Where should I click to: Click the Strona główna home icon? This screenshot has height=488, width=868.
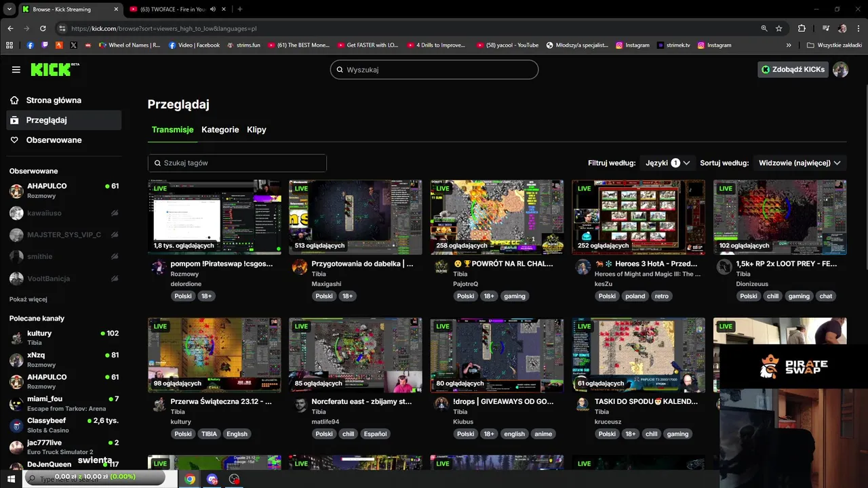click(x=14, y=100)
